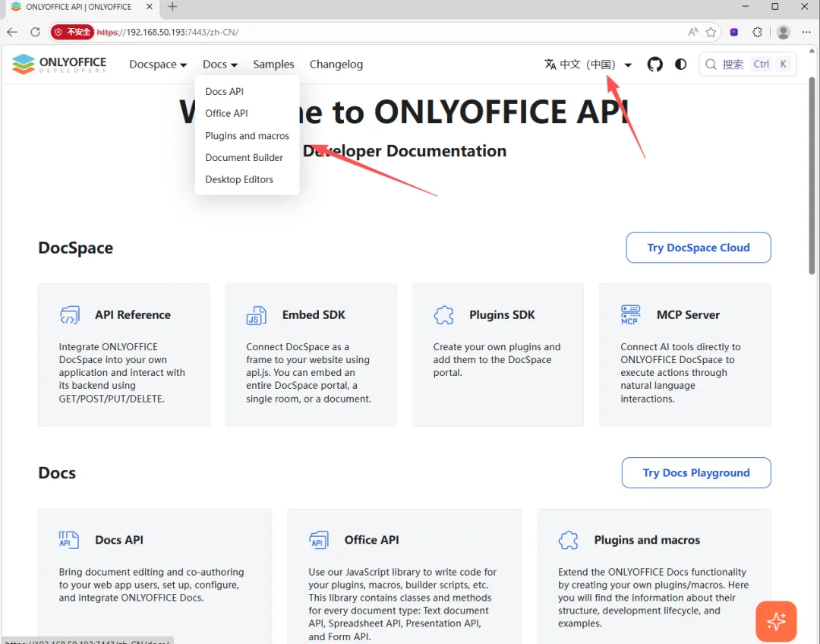
Task: Click the DocSpace section heading
Action: coord(76,248)
